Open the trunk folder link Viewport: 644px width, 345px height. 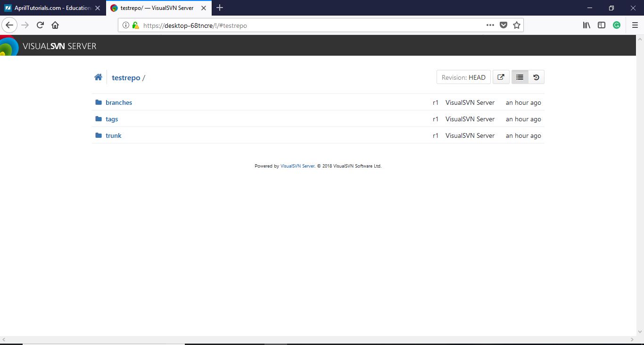[113, 135]
